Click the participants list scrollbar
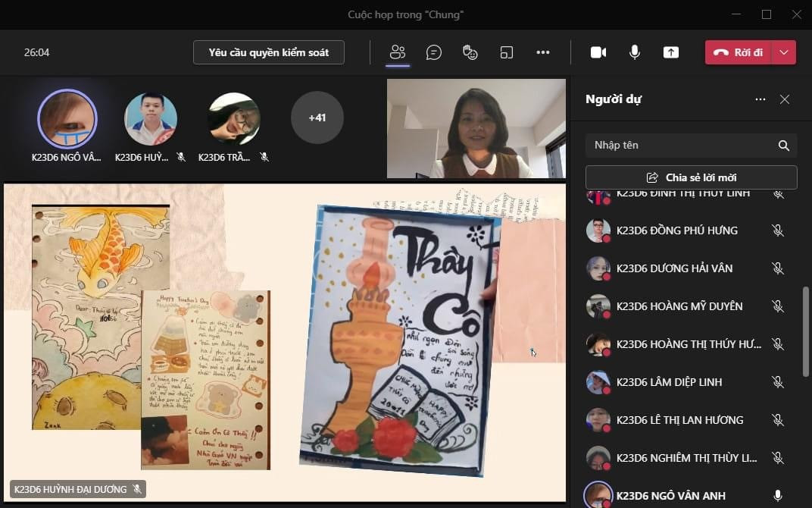This screenshot has height=508, width=812. pos(805,330)
